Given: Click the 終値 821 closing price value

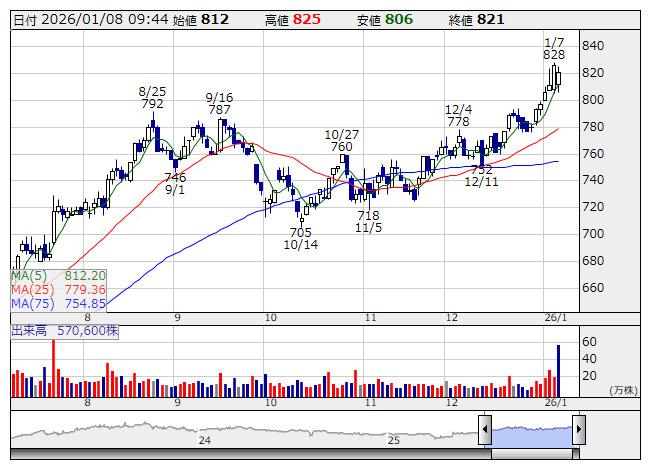Looking at the screenshot, I should [x=476, y=20].
